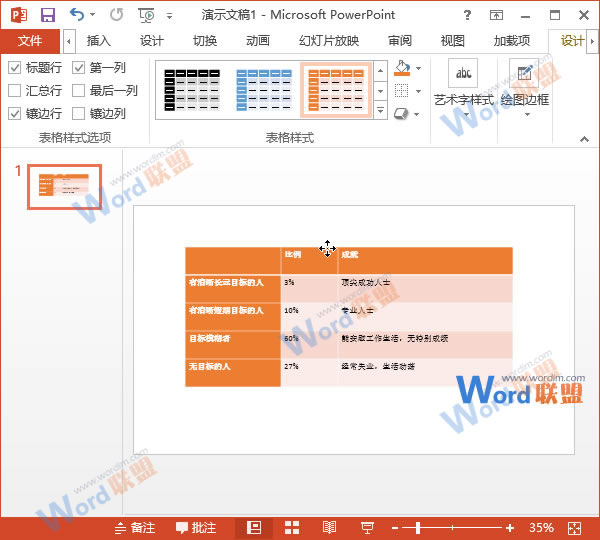Image resolution: width=600 pixels, height=540 pixels.
Task: Switch to Normal view in status bar
Action: tap(254, 528)
